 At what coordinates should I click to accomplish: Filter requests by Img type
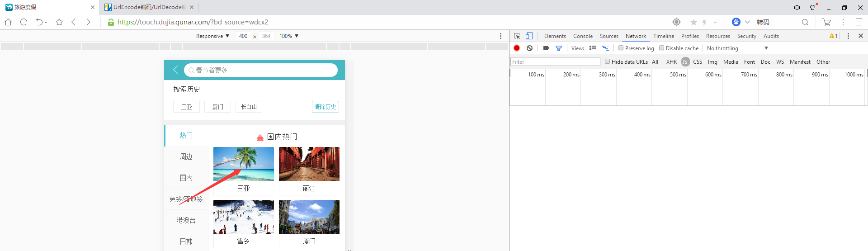tap(712, 62)
